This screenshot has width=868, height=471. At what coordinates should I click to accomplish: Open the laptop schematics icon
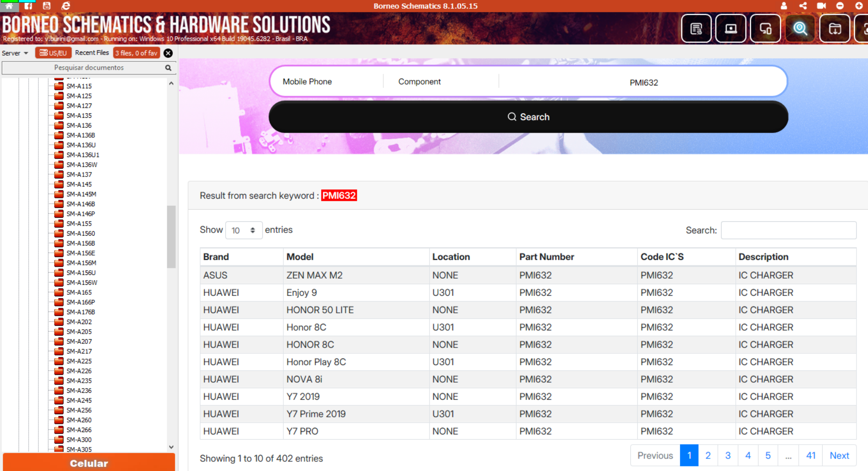click(731, 29)
